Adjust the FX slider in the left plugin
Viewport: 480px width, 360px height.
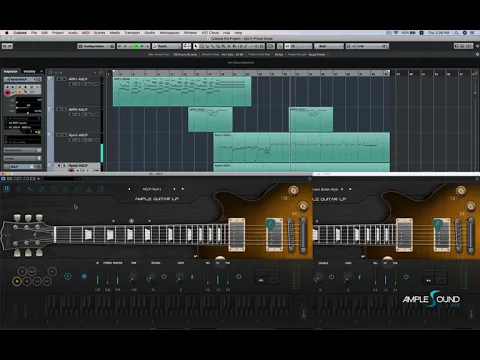point(218,277)
